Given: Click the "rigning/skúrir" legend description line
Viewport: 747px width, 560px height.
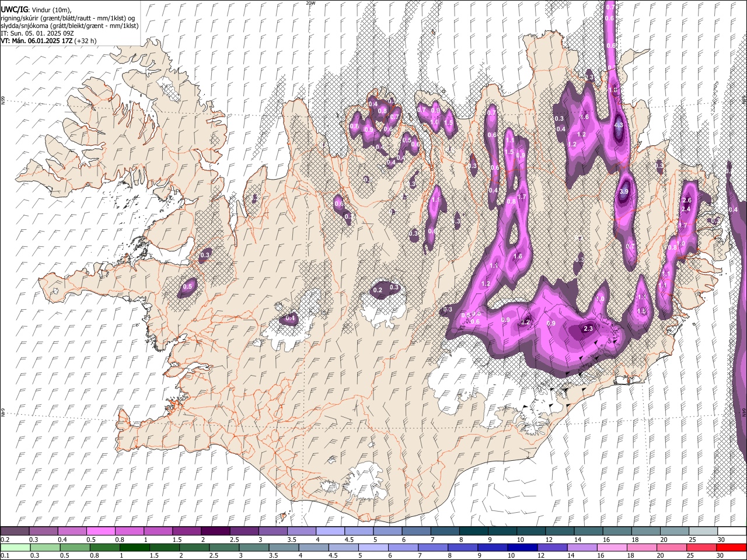Looking at the screenshot, I should tap(68, 18).
